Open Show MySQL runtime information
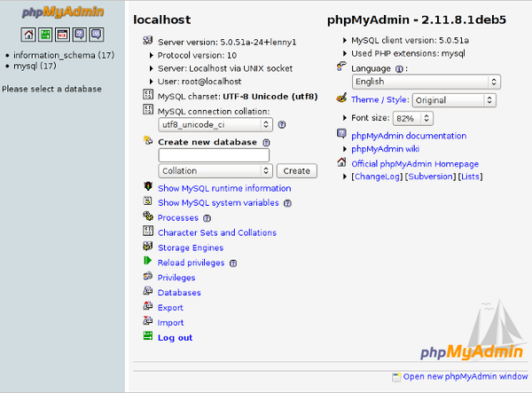This screenshot has width=532, height=393. [224, 188]
